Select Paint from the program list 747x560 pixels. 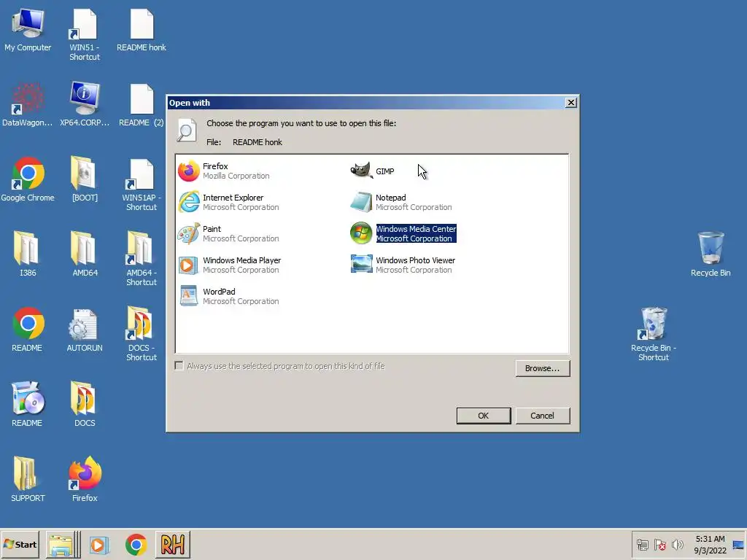tap(228, 234)
